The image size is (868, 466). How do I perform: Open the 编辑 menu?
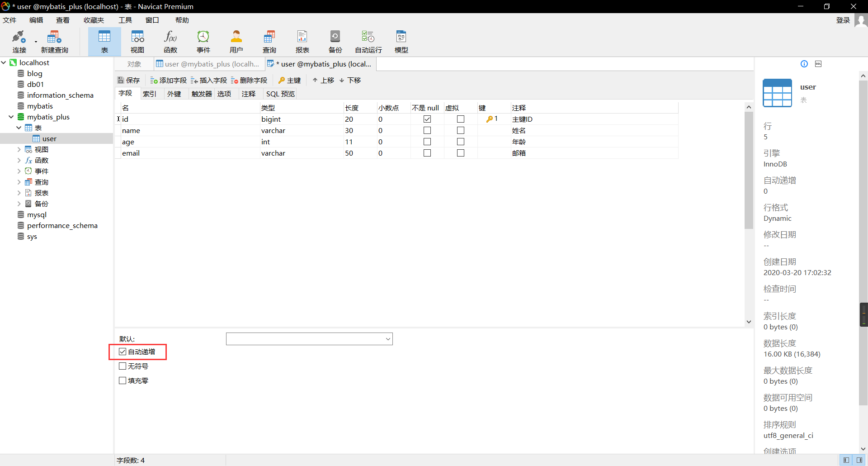click(x=36, y=20)
